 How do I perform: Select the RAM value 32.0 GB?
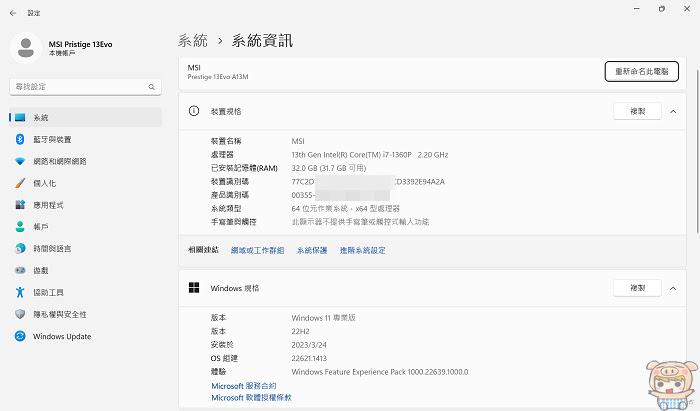click(329, 168)
